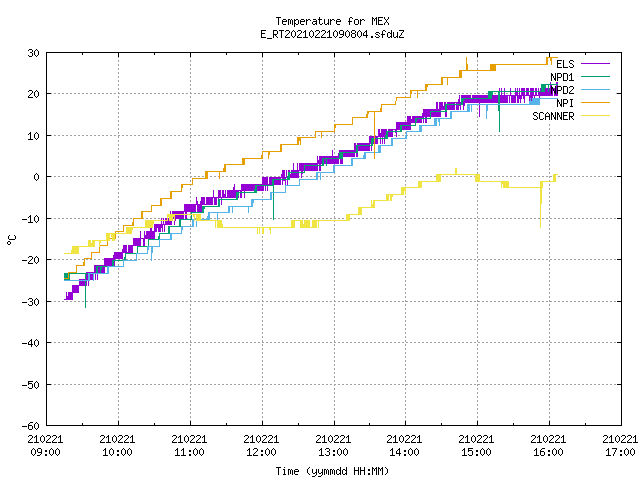Viewport: 640px width, 480px height.
Task: Click the y-axis label -60
Action: (x=31, y=426)
